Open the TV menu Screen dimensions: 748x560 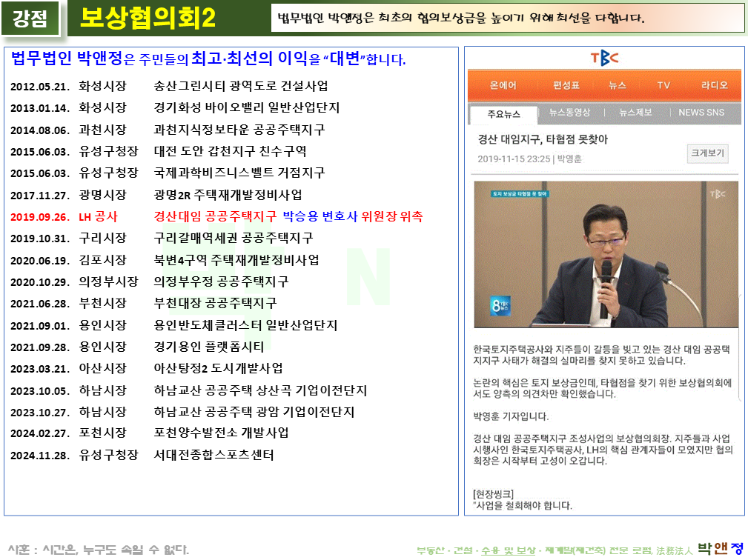pyautogui.click(x=663, y=85)
